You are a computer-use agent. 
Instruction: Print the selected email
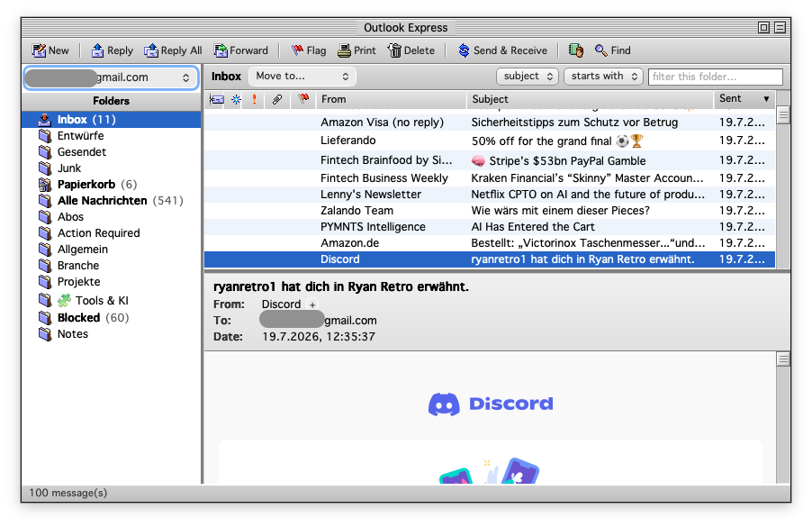(356, 50)
